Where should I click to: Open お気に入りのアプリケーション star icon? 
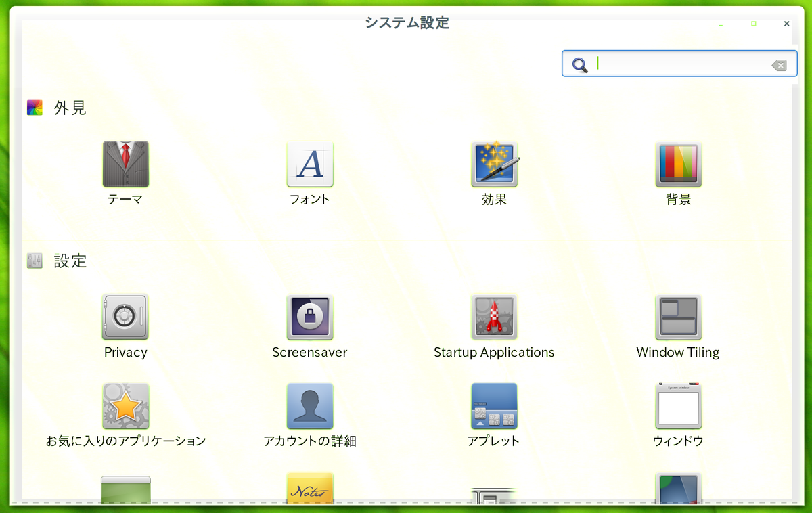pos(125,406)
